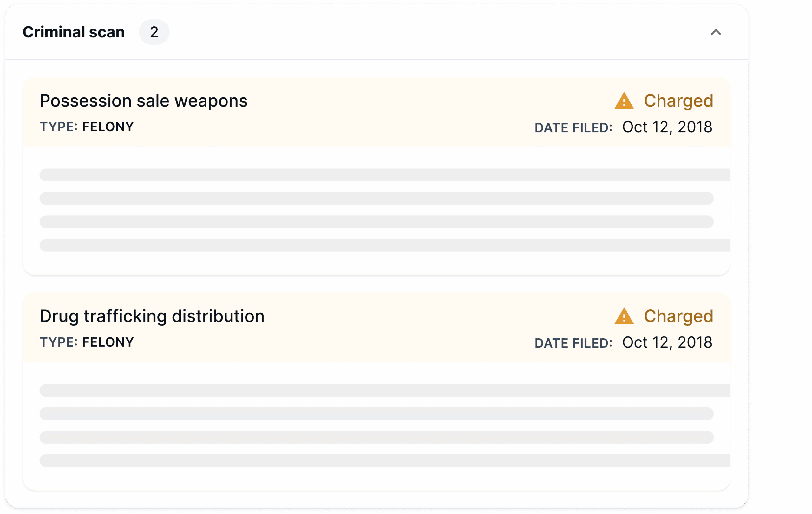Image resolution: width=812 pixels, height=514 pixels.
Task: Click DATE FILED label on drug trafficking record
Action: pyautogui.click(x=573, y=343)
